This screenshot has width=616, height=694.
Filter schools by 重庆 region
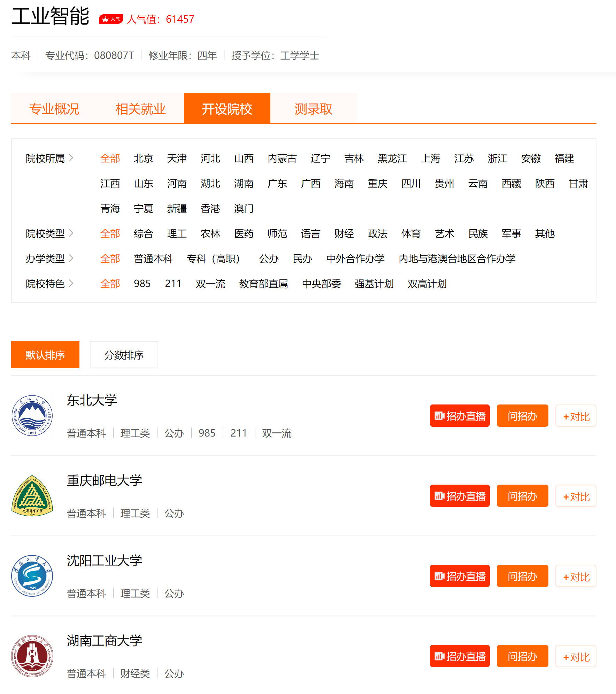coord(378,183)
